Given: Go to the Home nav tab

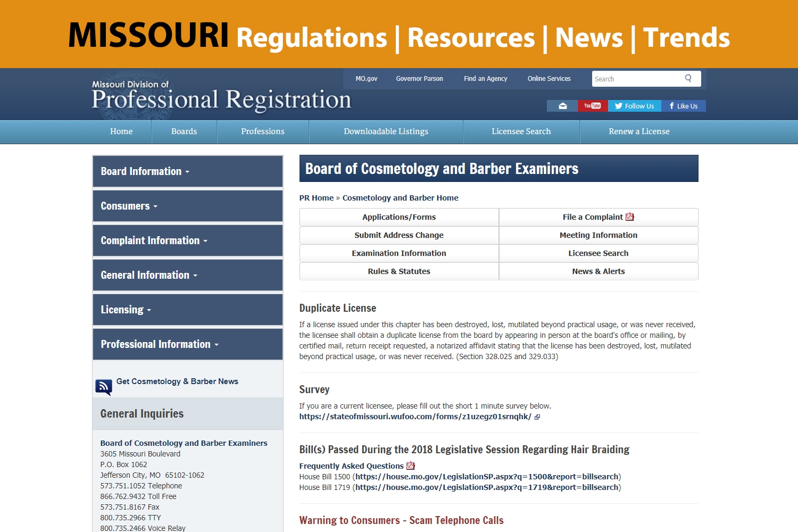Looking at the screenshot, I should tap(121, 131).
